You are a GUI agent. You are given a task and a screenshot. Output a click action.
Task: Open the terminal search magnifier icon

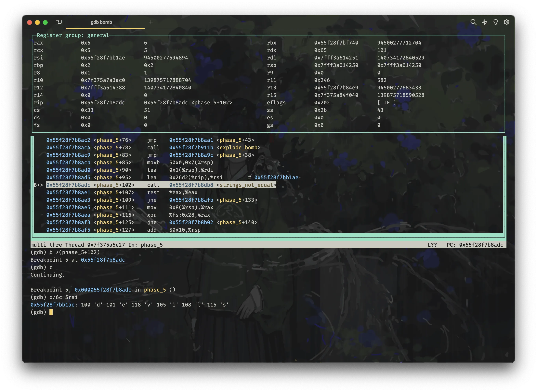473,22
